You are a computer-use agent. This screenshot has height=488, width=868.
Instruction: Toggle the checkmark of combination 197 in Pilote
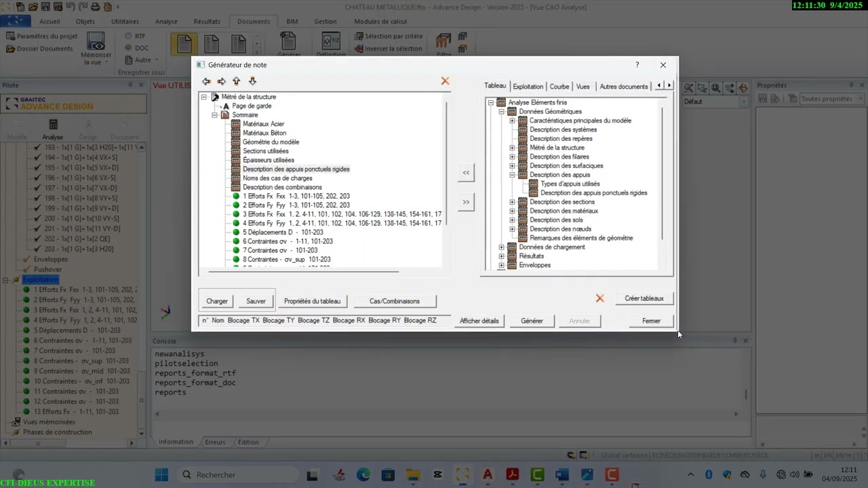[38, 188]
